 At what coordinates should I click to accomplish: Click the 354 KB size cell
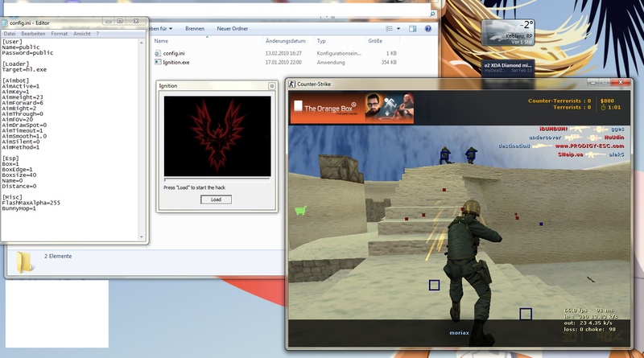(x=389, y=63)
